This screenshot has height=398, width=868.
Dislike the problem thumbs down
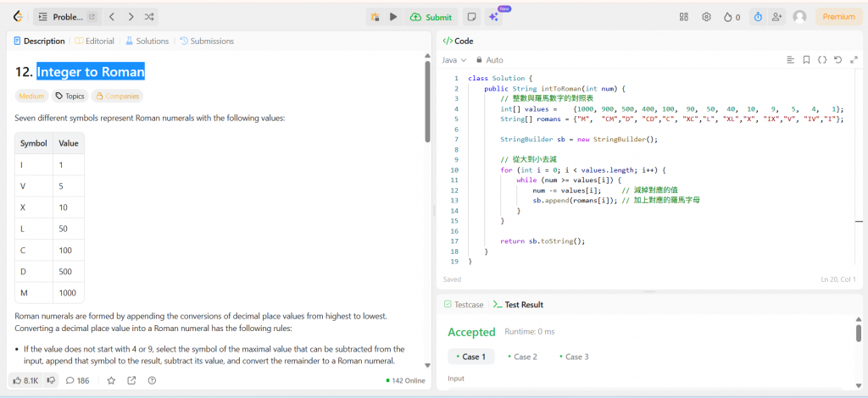coord(50,380)
